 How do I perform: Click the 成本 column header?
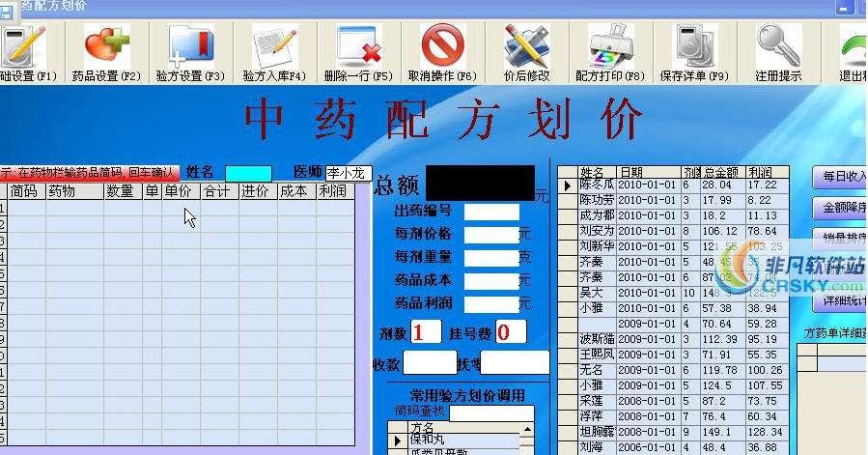coord(296,191)
